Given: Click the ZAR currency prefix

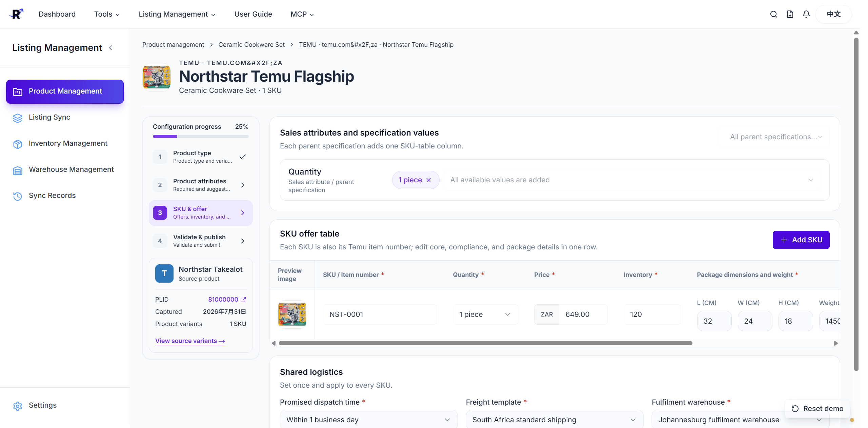Looking at the screenshot, I should pos(547,314).
